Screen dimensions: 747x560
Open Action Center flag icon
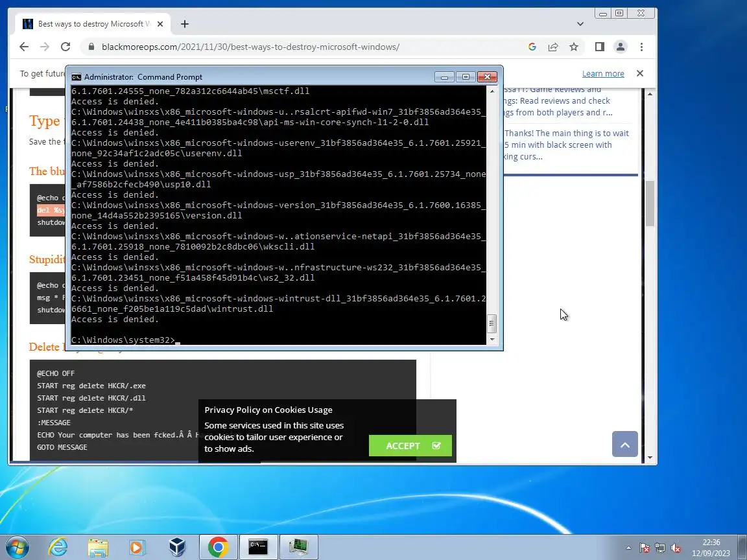click(645, 548)
